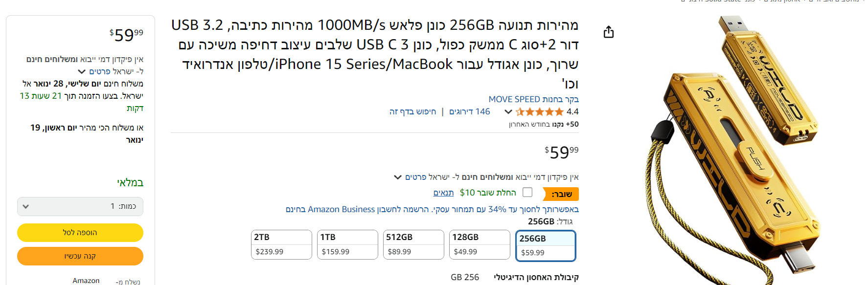Expand the rating breakdown chevron beside stars
This screenshot has width=868, height=285.
508,112
